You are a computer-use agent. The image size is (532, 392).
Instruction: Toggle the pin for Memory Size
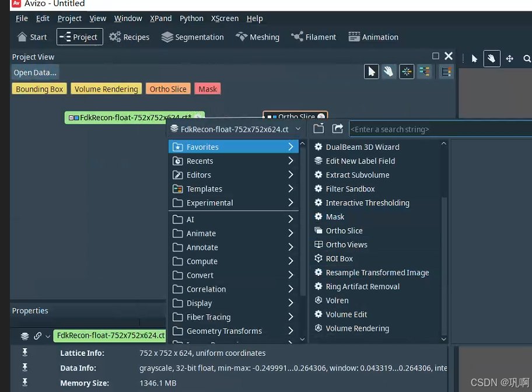coord(24,383)
